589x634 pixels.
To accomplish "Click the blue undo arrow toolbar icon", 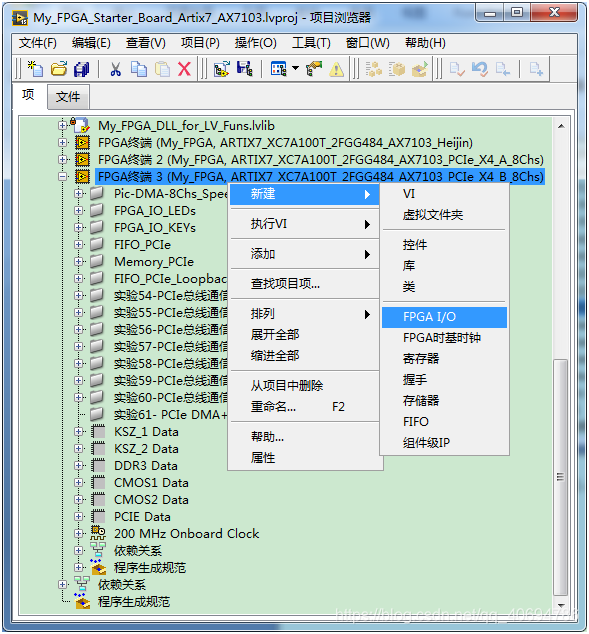I will coord(480,69).
